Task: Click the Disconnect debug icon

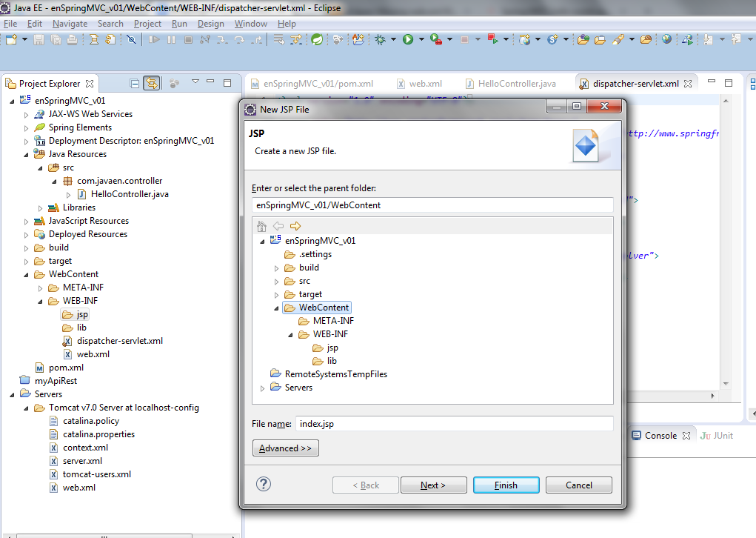Action: pyautogui.click(x=205, y=39)
